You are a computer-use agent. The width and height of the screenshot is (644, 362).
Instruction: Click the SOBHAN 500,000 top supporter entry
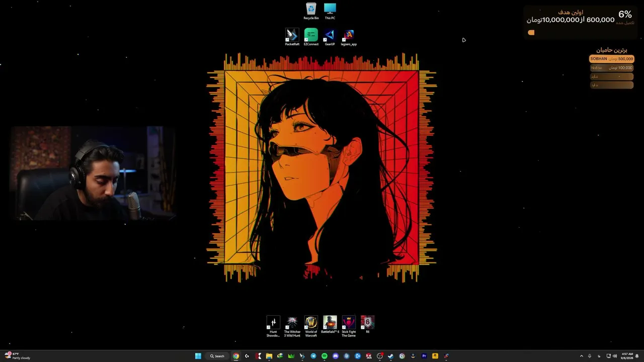[611, 59]
